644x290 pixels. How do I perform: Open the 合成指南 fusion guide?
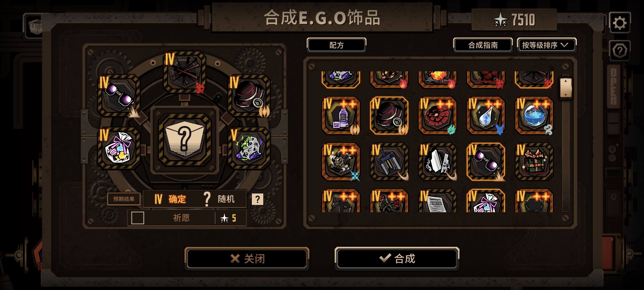point(483,45)
